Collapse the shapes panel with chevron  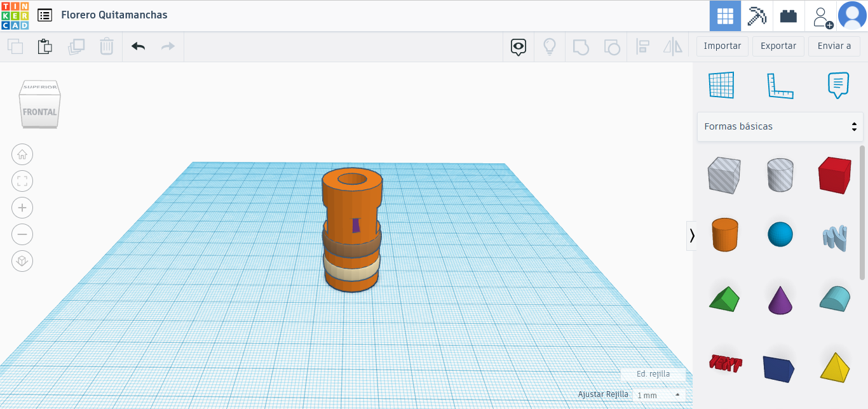(691, 236)
